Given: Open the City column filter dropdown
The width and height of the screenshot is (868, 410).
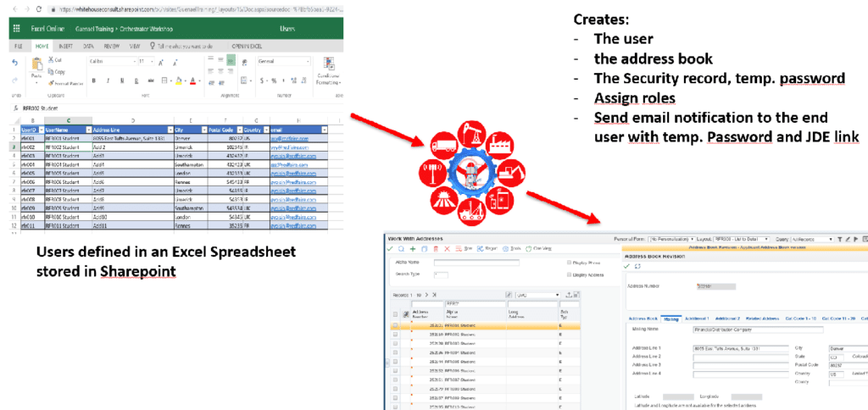Looking at the screenshot, I should [205, 129].
